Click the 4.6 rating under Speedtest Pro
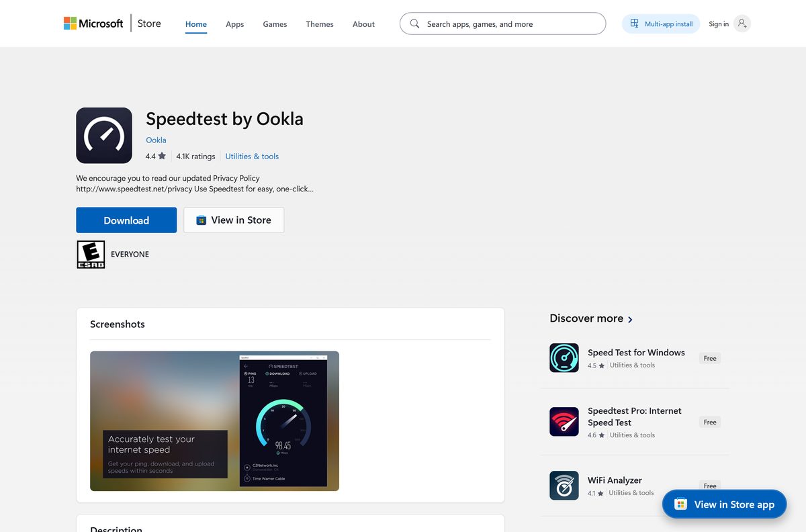806x532 pixels. 596,435
